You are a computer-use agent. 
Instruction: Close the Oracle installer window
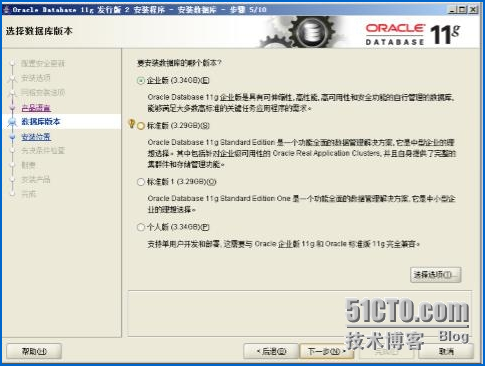tap(473, 10)
